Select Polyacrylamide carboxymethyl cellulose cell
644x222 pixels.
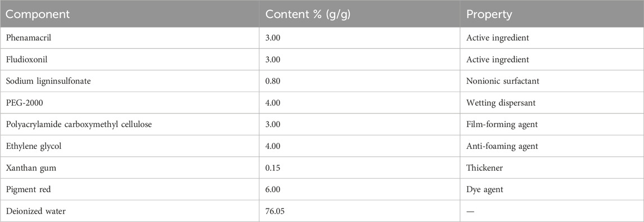129,124
